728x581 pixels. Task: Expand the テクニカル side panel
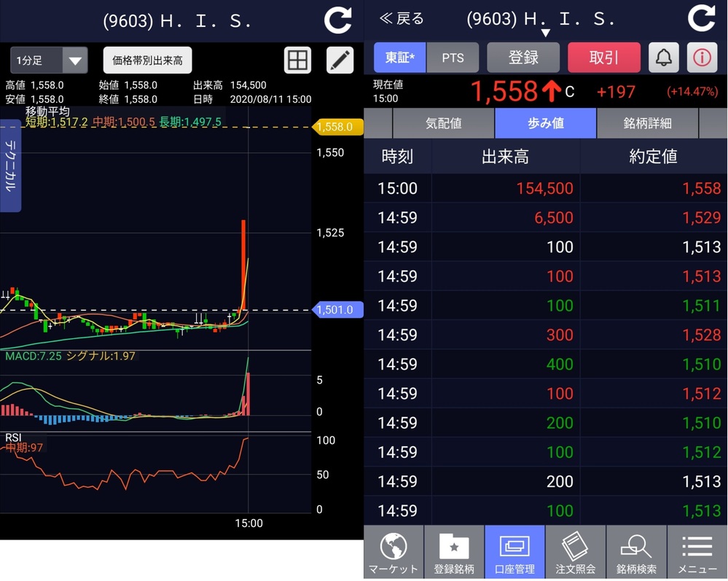pos(11,165)
